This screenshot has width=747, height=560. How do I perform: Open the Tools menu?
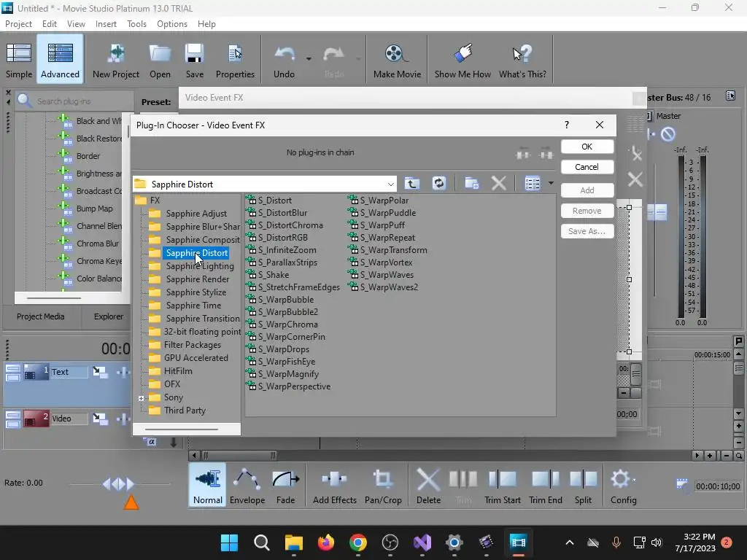point(136,24)
